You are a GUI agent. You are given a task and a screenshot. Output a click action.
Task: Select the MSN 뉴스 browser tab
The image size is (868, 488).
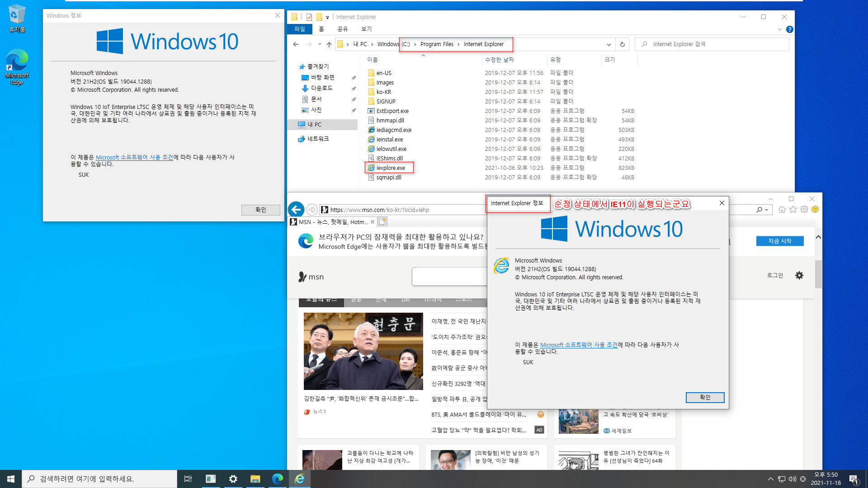(332, 222)
